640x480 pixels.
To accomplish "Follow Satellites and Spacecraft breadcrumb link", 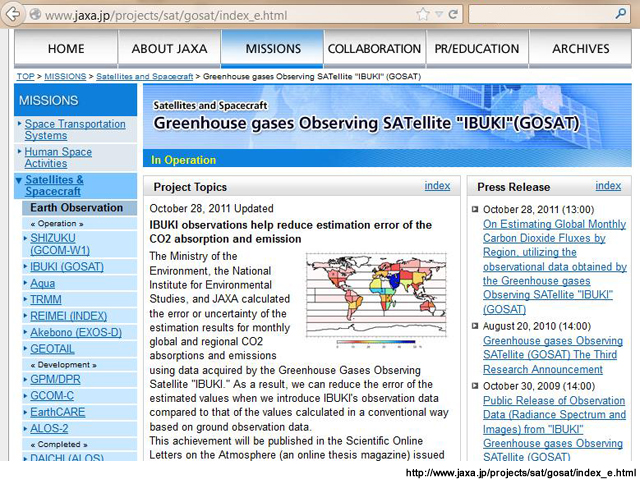I will tap(144, 76).
